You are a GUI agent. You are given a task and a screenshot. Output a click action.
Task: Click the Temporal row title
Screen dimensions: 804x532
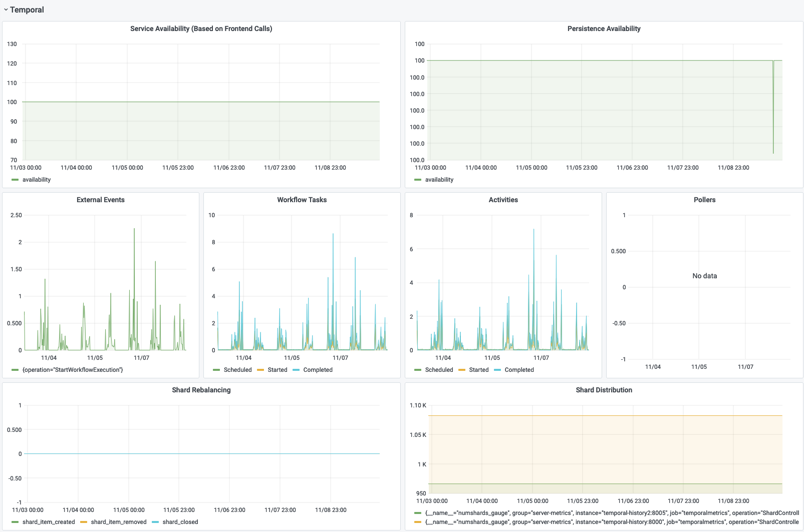27,10
